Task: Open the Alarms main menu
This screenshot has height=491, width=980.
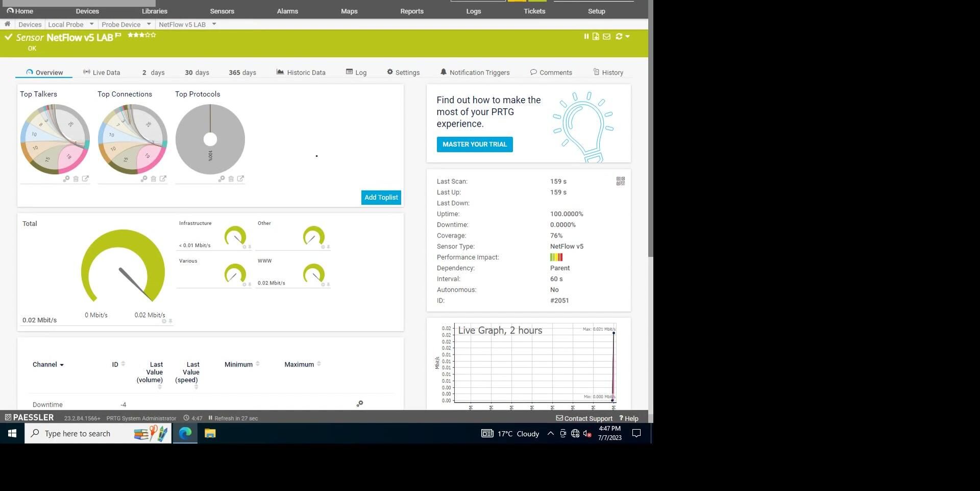Action: click(287, 11)
